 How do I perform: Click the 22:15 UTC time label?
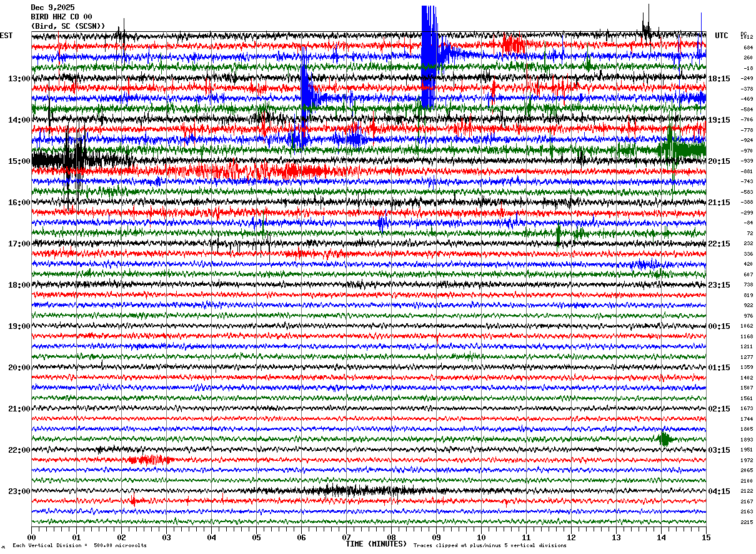coord(719,244)
